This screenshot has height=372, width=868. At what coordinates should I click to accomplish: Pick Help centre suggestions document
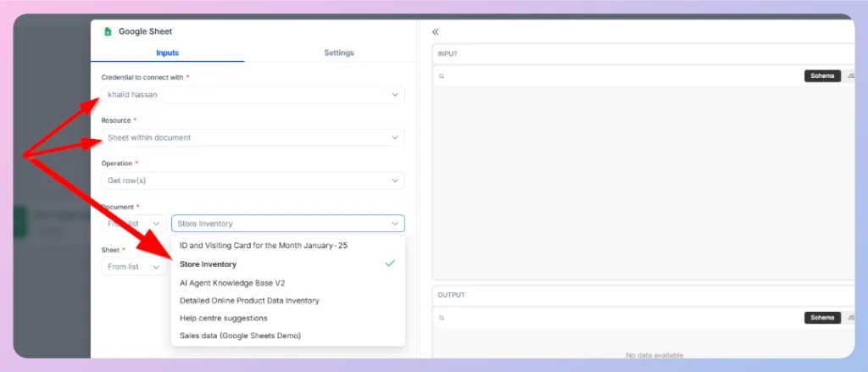pyautogui.click(x=288, y=319)
